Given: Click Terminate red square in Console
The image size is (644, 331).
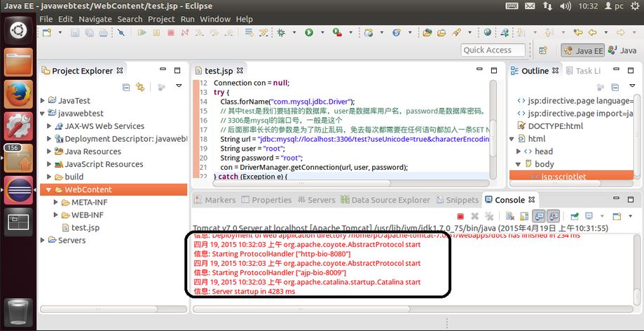Looking at the screenshot, I should [460, 216].
